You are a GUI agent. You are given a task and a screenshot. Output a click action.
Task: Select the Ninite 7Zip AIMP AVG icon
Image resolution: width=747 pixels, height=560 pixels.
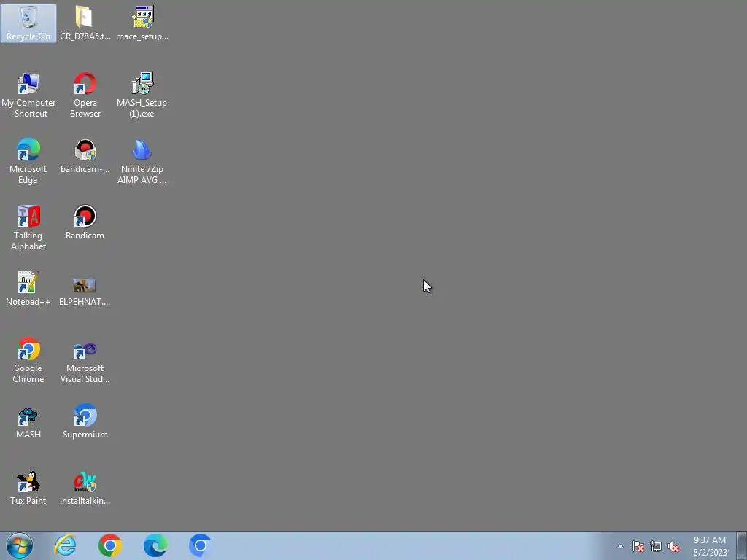pos(142,161)
